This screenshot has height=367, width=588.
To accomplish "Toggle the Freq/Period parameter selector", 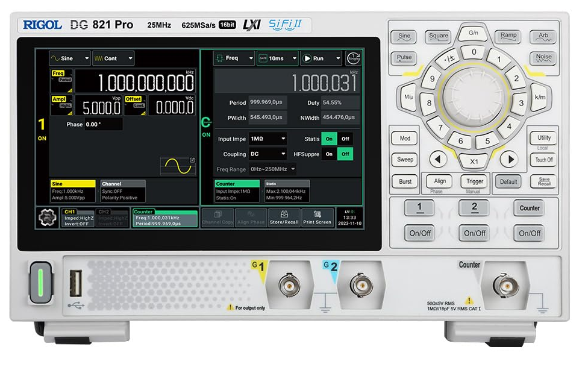I will [x=62, y=81].
